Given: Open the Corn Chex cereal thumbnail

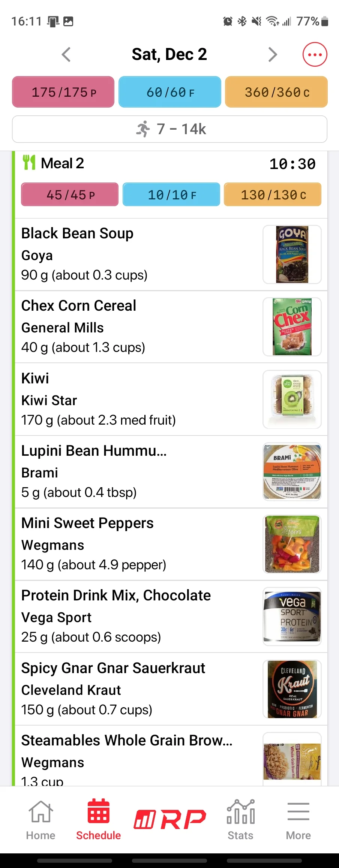Looking at the screenshot, I should [x=292, y=326].
